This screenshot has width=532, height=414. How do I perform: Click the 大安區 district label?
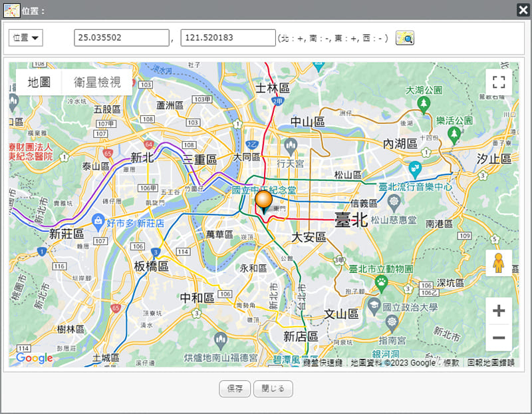[309, 237]
